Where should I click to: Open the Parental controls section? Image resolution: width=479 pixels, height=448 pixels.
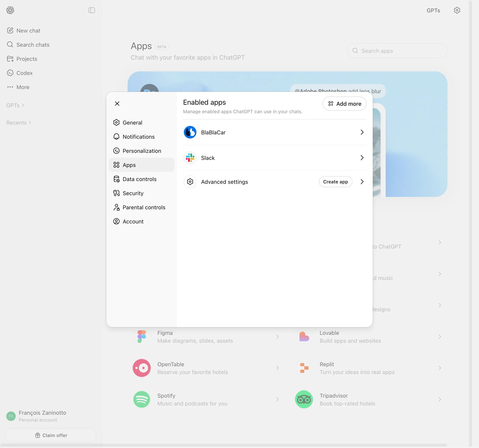(144, 207)
